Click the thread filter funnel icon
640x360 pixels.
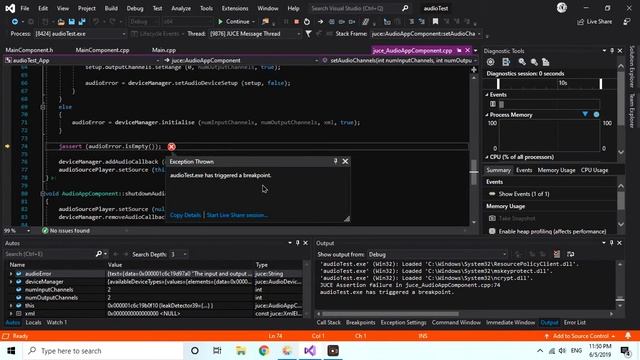click(x=308, y=34)
